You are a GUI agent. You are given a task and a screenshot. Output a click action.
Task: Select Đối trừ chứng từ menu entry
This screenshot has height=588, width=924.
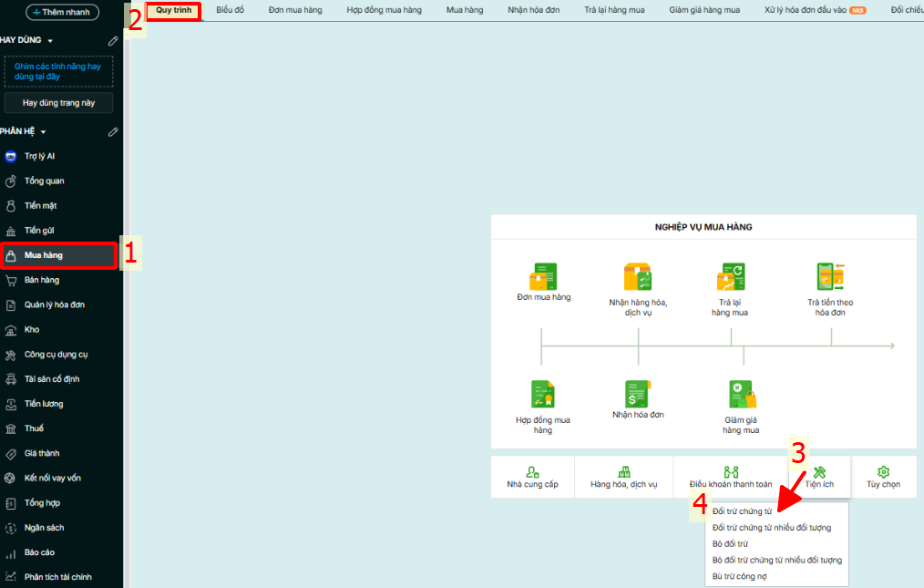(742, 511)
